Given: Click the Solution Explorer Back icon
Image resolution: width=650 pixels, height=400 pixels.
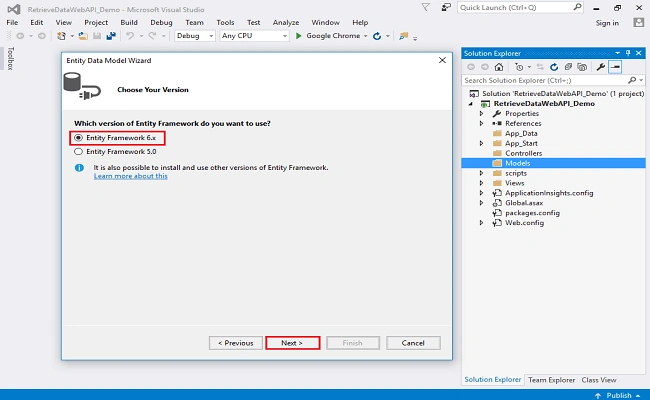Looking at the screenshot, I should (471, 67).
